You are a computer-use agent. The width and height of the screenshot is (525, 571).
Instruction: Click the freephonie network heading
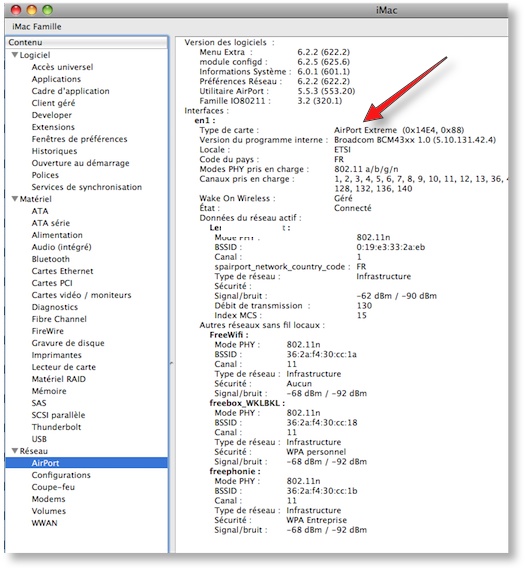pyautogui.click(x=235, y=471)
